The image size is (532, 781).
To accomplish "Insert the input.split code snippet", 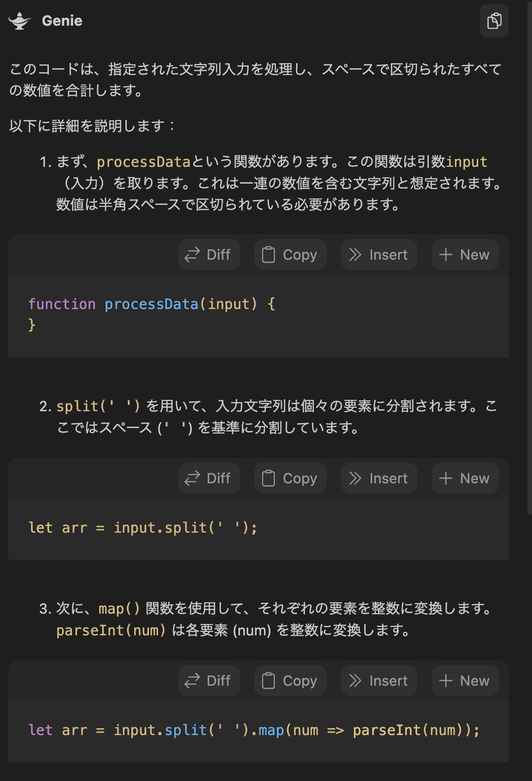I will click(x=379, y=478).
